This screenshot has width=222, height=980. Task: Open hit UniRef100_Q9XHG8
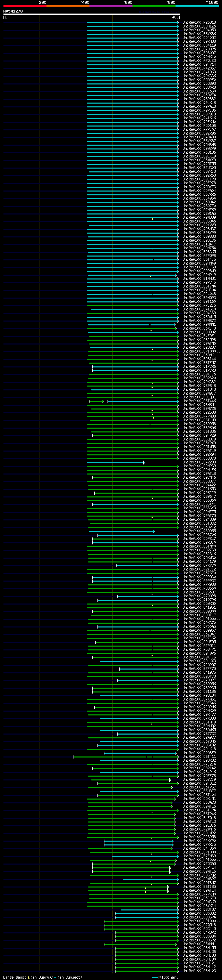[199, 41]
